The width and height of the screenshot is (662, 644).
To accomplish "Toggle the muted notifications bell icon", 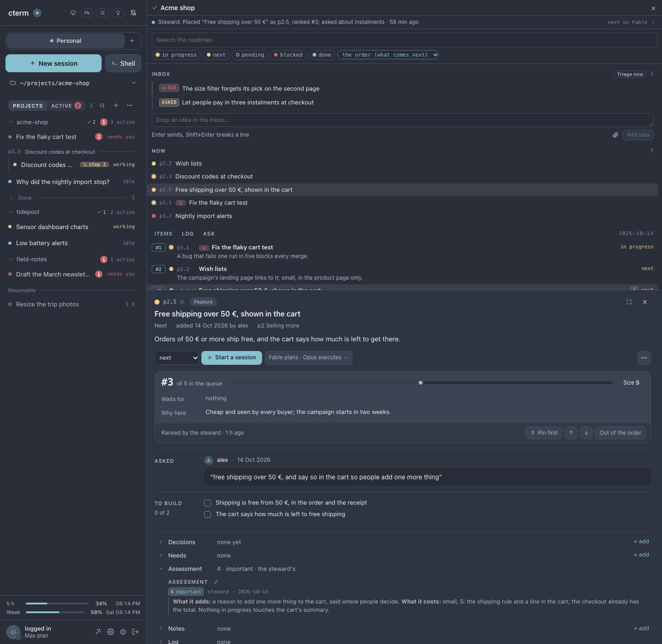I will (133, 13).
